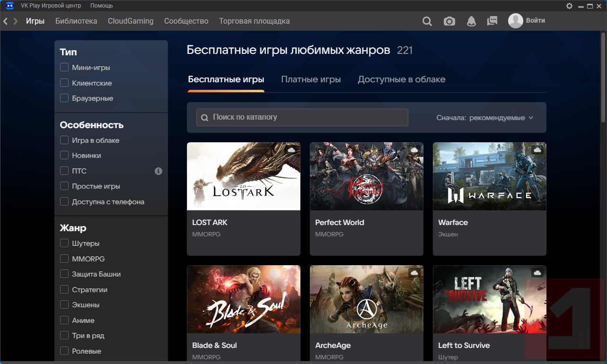Switch to the Платные игры tab
Screen dimensions: 607x364
coord(311,79)
